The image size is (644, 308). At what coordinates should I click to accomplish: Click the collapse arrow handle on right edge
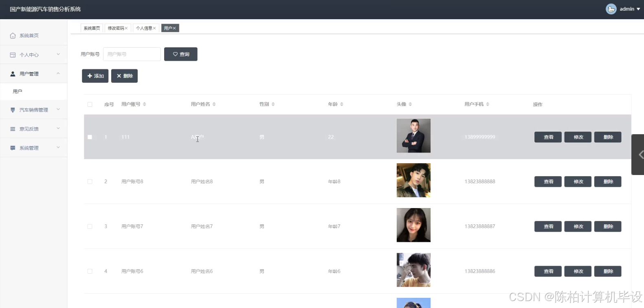pyautogui.click(x=639, y=155)
